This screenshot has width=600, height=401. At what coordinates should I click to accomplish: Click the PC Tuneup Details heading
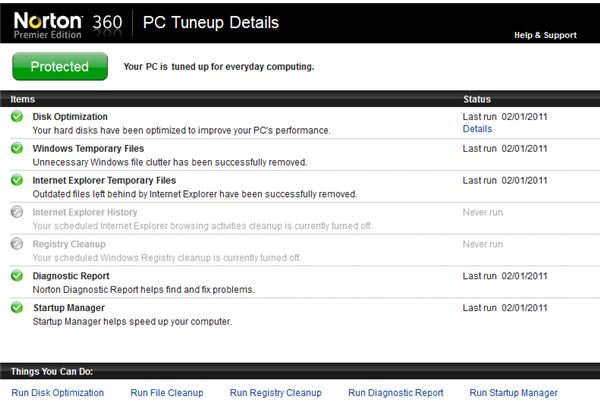(x=211, y=23)
